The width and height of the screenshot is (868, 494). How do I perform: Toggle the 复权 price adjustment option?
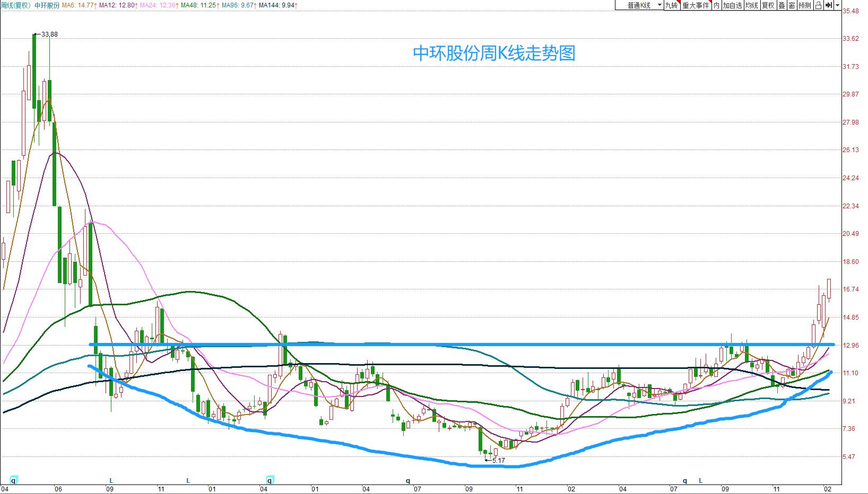click(x=768, y=5)
